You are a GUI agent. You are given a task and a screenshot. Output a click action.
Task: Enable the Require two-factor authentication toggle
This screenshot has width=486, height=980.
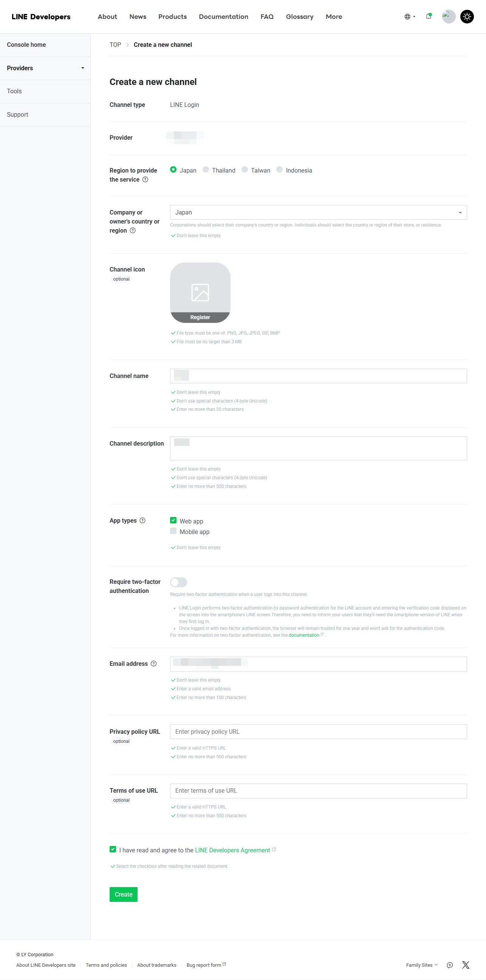(178, 582)
